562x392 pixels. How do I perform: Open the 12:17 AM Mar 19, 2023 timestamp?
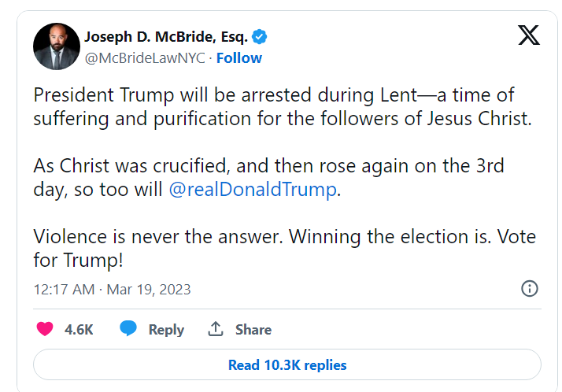(112, 289)
